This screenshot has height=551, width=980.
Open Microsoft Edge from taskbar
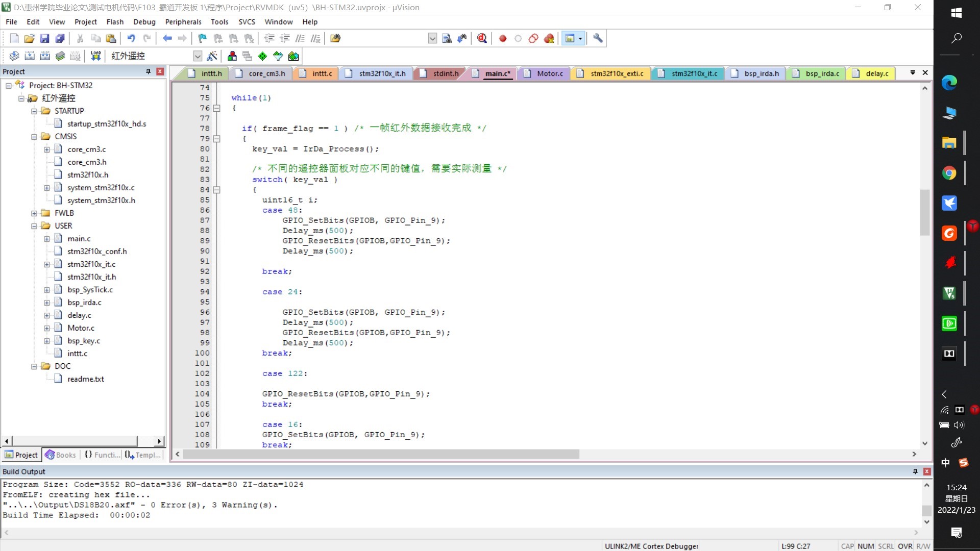coord(949,83)
